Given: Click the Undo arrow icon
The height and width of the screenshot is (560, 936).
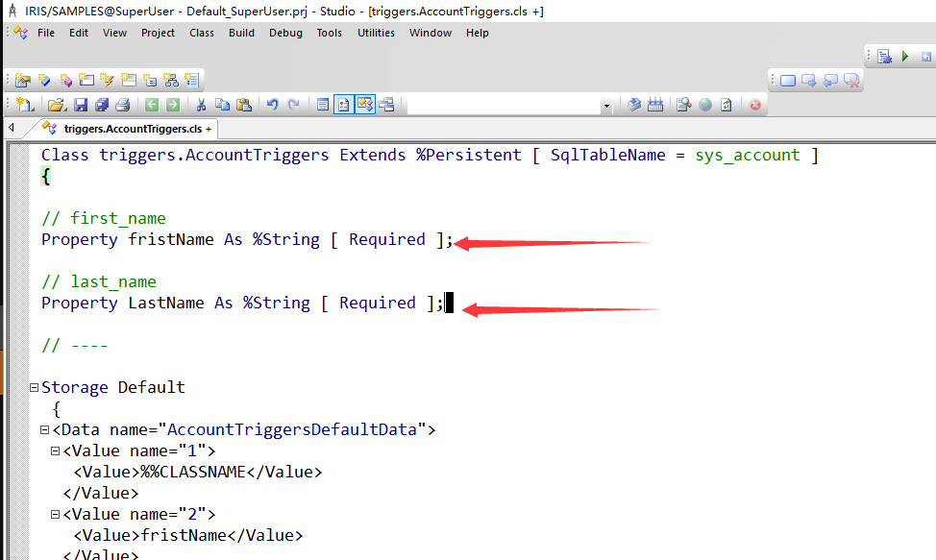Looking at the screenshot, I should click(x=273, y=105).
